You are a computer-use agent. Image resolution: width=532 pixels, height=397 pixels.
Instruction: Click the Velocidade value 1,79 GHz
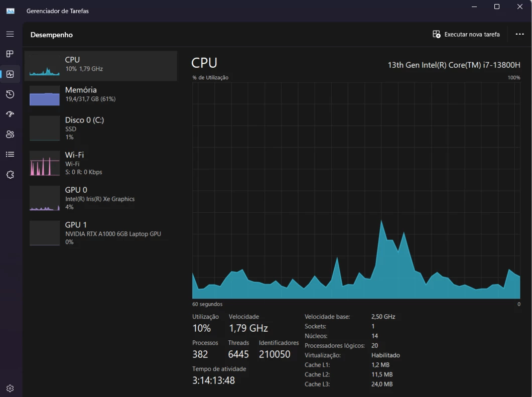point(248,328)
